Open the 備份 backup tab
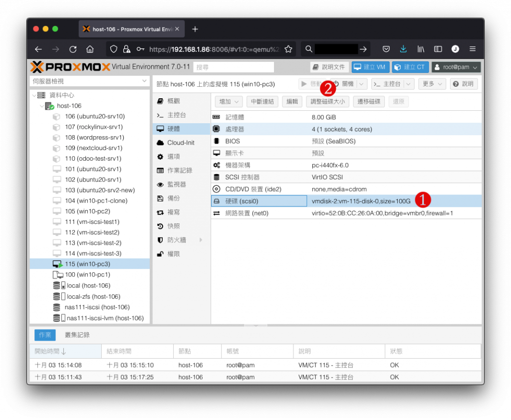Screen dimensions: 511x420 [x=182, y=199]
